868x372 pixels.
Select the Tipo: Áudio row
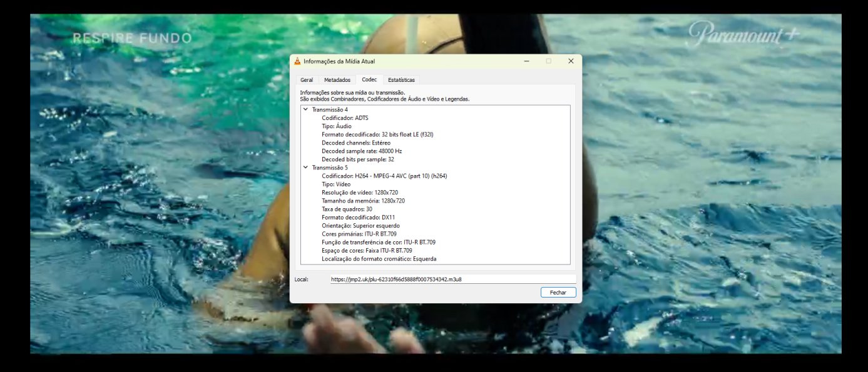coord(337,126)
